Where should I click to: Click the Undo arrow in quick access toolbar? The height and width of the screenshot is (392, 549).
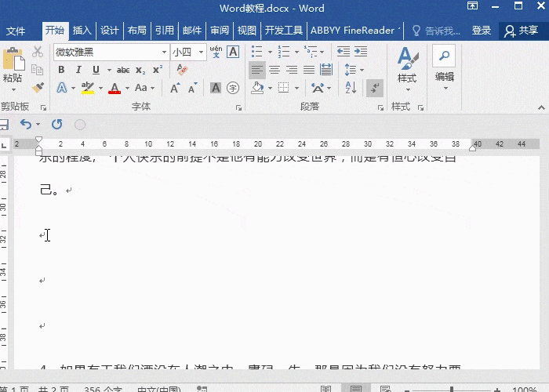(x=26, y=124)
